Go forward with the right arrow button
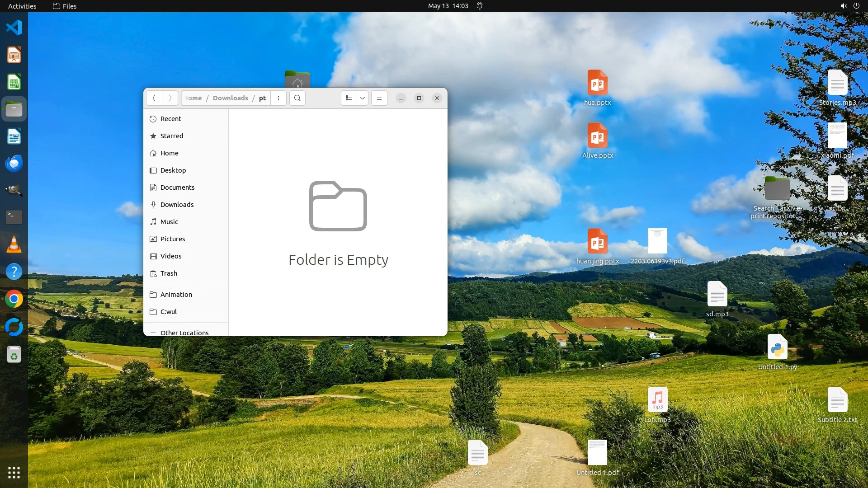Viewport: 868px width, 488px height. coord(170,98)
